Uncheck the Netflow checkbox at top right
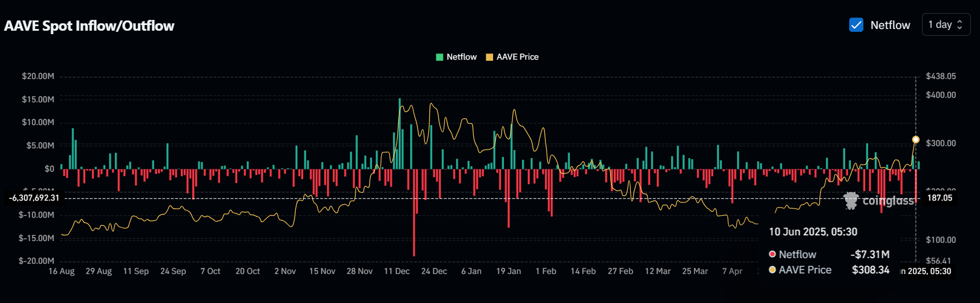 (856, 25)
